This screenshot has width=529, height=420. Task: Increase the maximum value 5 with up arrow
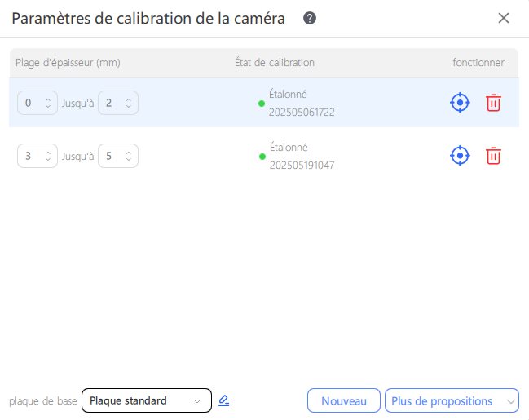(x=129, y=153)
